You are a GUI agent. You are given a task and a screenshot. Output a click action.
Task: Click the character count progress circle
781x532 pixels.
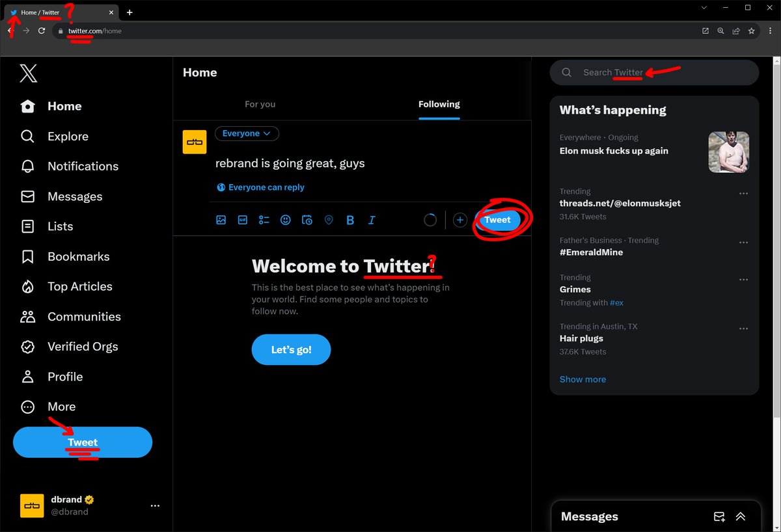(430, 220)
